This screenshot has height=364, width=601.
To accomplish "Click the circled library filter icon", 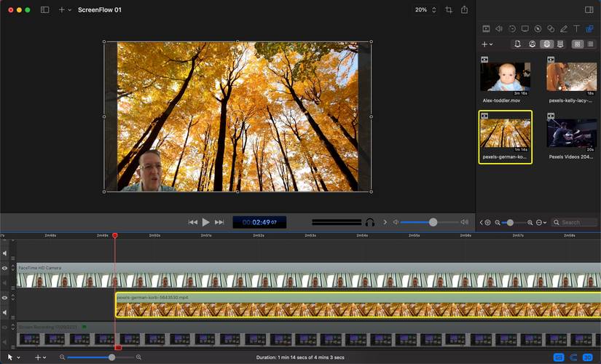I will (487, 222).
